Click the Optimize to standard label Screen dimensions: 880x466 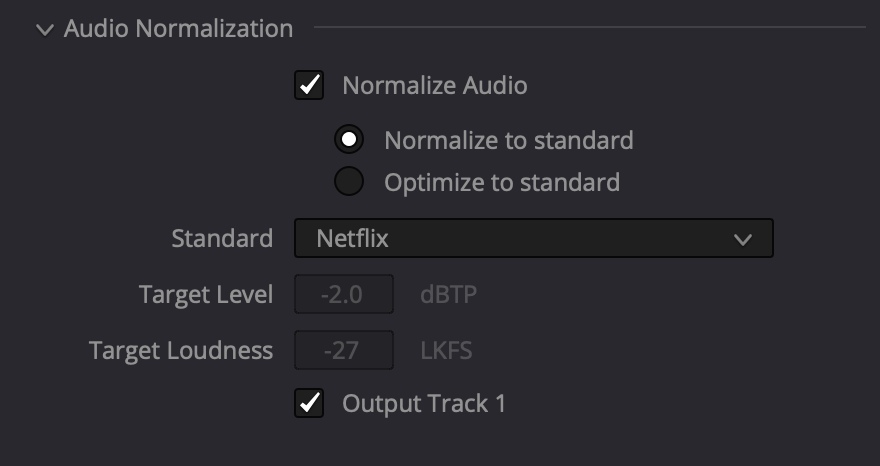pos(501,182)
